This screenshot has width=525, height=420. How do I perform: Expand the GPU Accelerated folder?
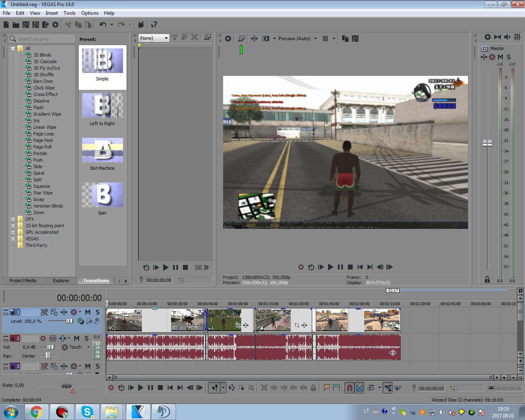pos(13,232)
